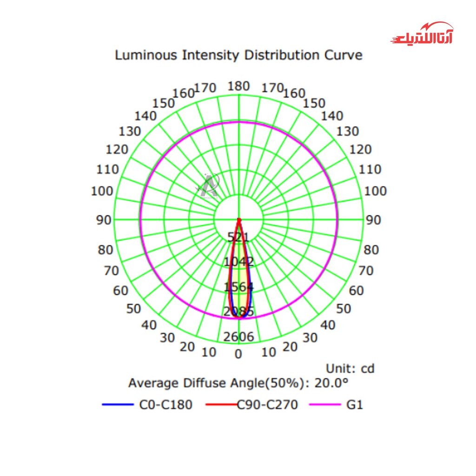
Task: Select the C0-C180 legend label
Action: [165, 405]
